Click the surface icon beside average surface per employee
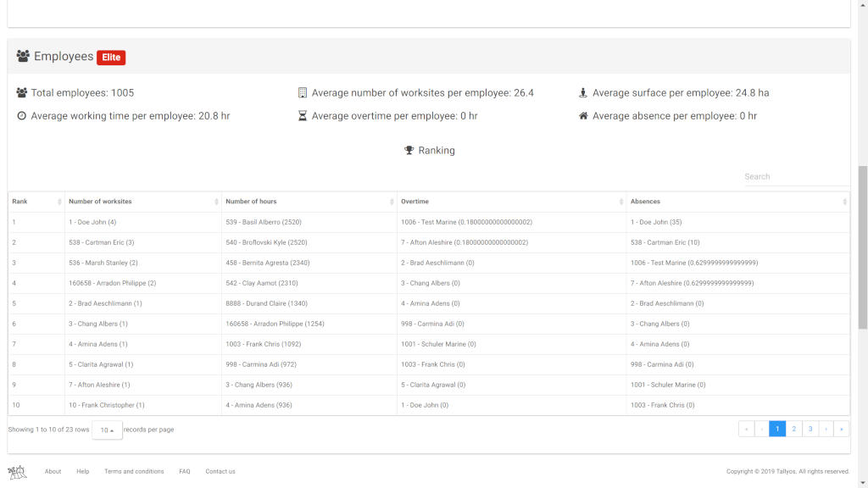The image size is (868, 488). tap(583, 93)
